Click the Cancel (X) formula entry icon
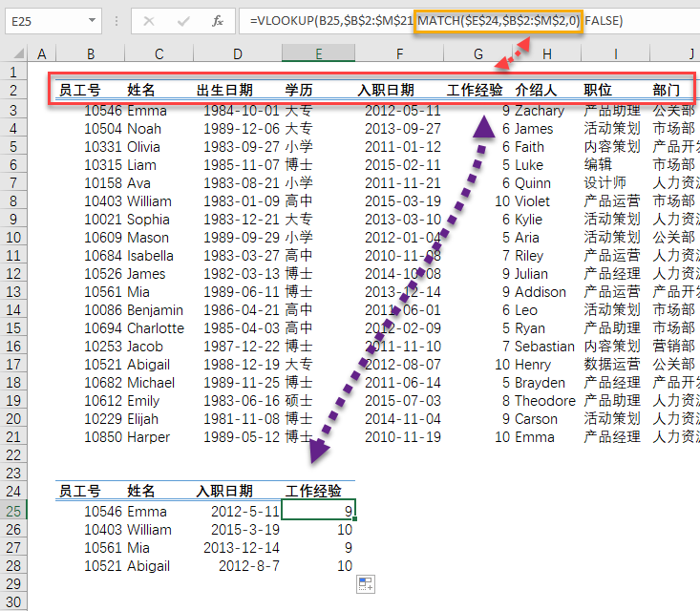The height and width of the screenshot is (611, 700). [149, 20]
